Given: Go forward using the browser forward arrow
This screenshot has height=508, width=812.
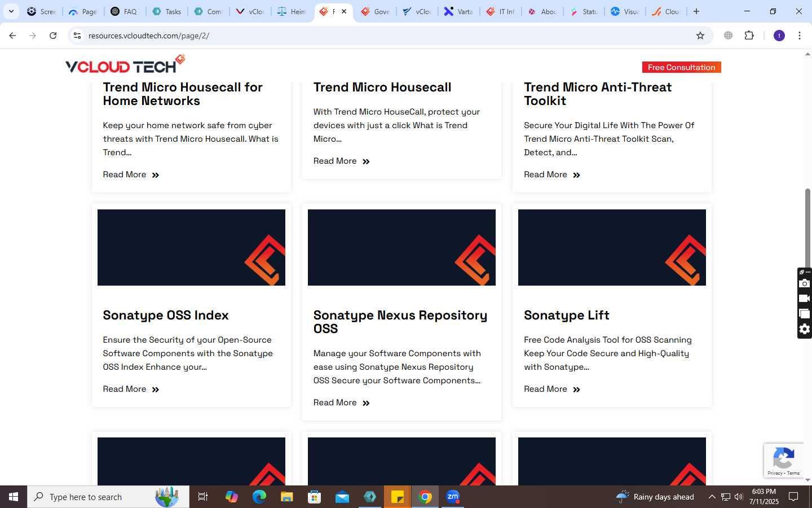Looking at the screenshot, I should [x=33, y=36].
